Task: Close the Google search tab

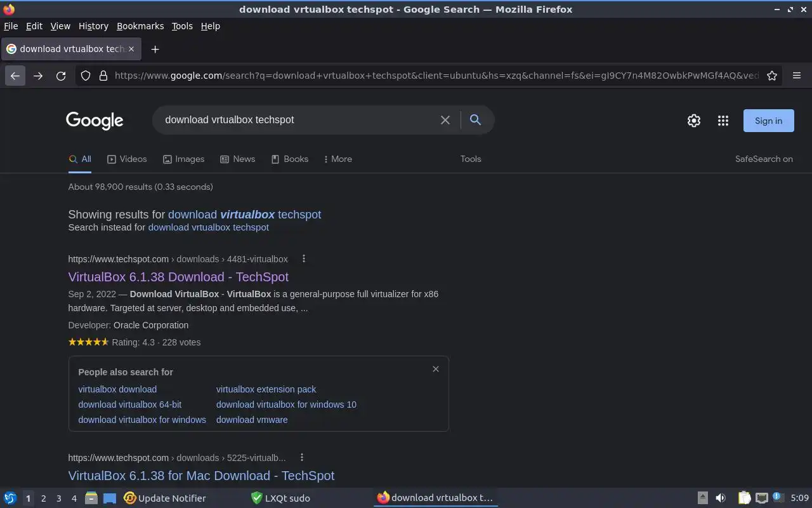Action: point(131,49)
